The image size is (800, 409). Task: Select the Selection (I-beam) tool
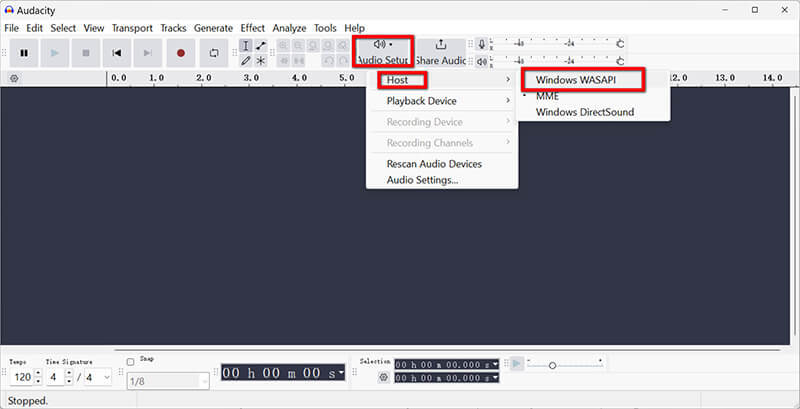tap(246, 46)
